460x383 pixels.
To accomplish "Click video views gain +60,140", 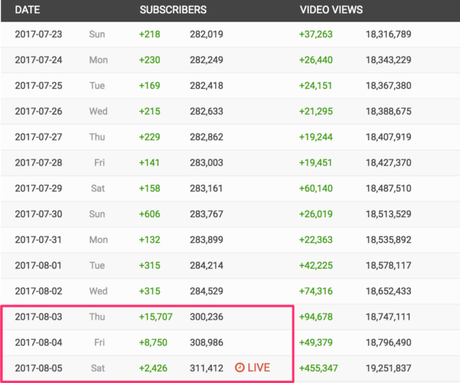I will point(316,188).
